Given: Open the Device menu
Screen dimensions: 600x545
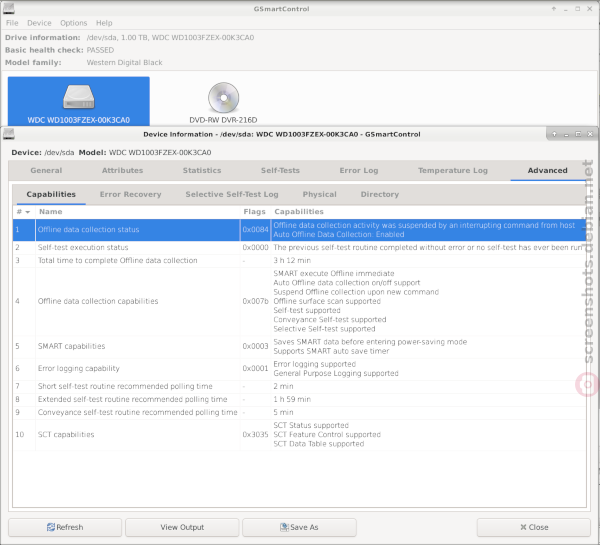Looking at the screenshot, I should point(39,23).
